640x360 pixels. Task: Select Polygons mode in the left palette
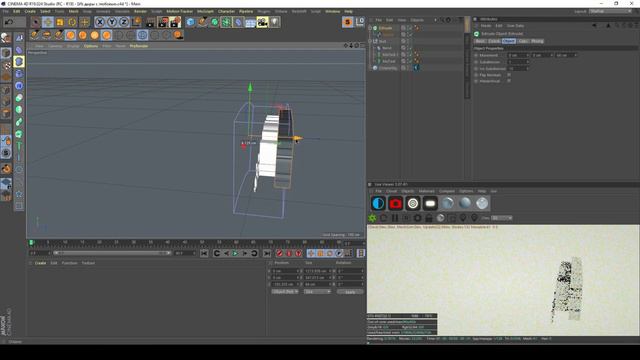[6, 113]
